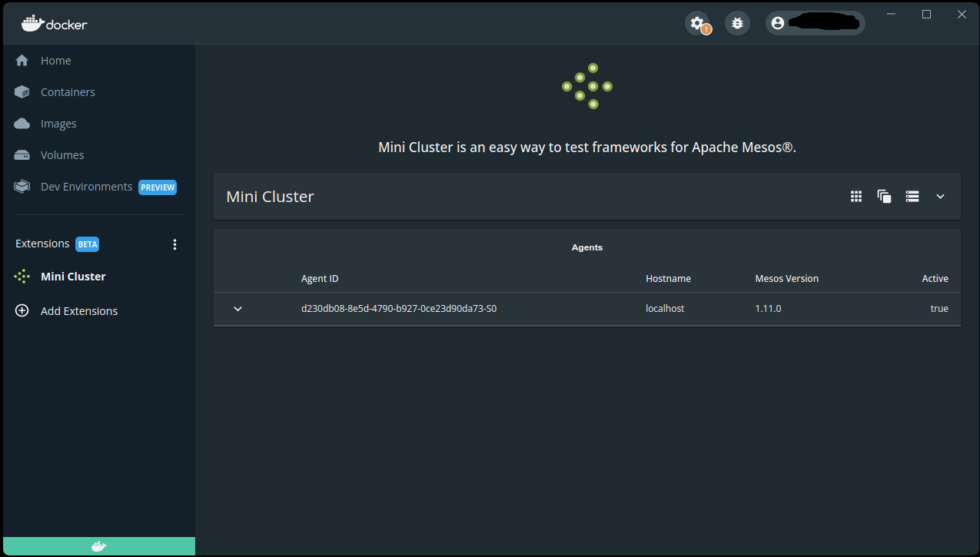Click localhost hostname cell
Image resolution: width=980 pixels, height=557 pixels.
click(665, 309)
